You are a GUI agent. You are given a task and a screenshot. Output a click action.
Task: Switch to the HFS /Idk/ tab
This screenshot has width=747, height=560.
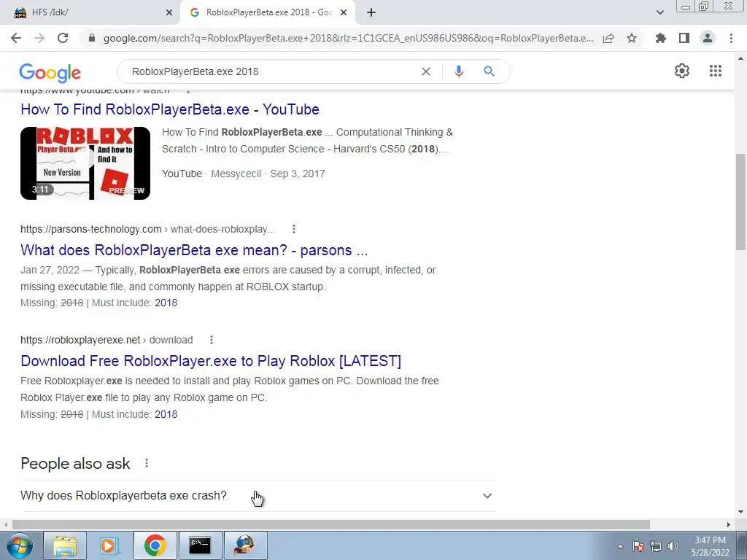coord(90,13)
